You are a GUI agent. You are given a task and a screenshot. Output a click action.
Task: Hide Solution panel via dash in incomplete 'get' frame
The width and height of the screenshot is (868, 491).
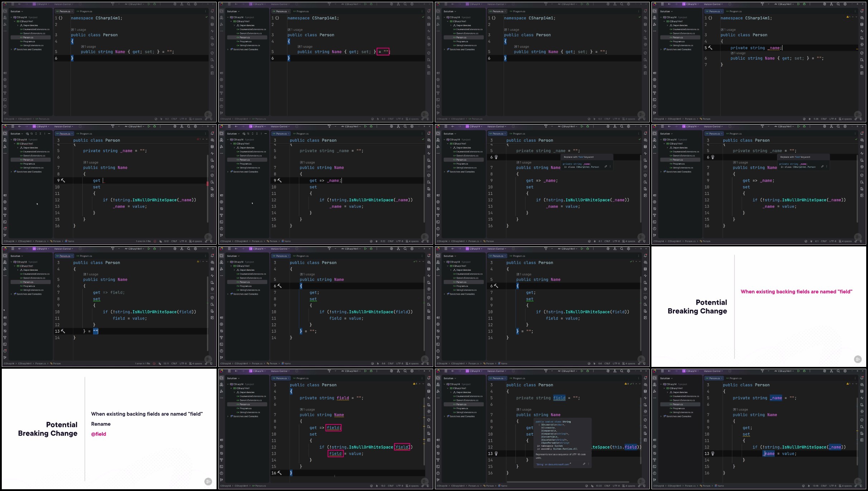click(x=49, y=134)
